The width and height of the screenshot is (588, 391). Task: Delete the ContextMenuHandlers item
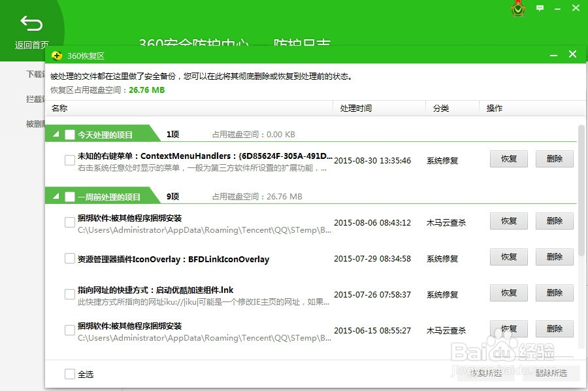555,159
